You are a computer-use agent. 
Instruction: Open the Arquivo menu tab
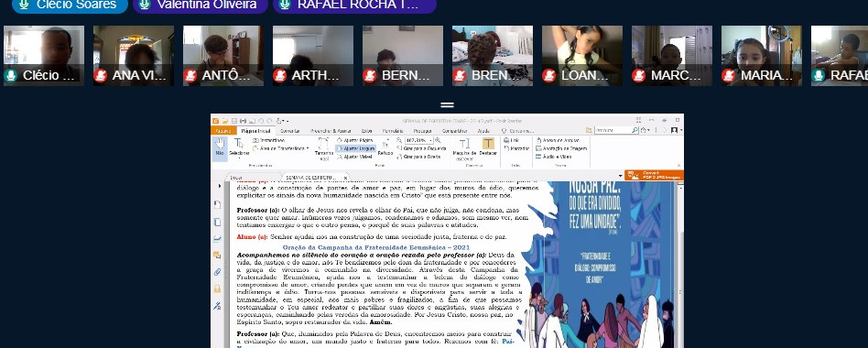click(x=223, y=131)
